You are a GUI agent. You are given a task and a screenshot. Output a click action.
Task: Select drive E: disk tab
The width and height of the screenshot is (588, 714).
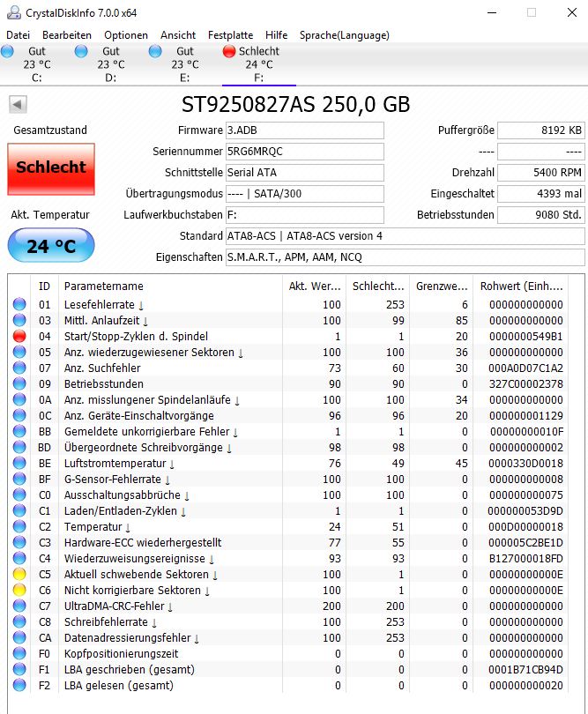pos(184,64)
